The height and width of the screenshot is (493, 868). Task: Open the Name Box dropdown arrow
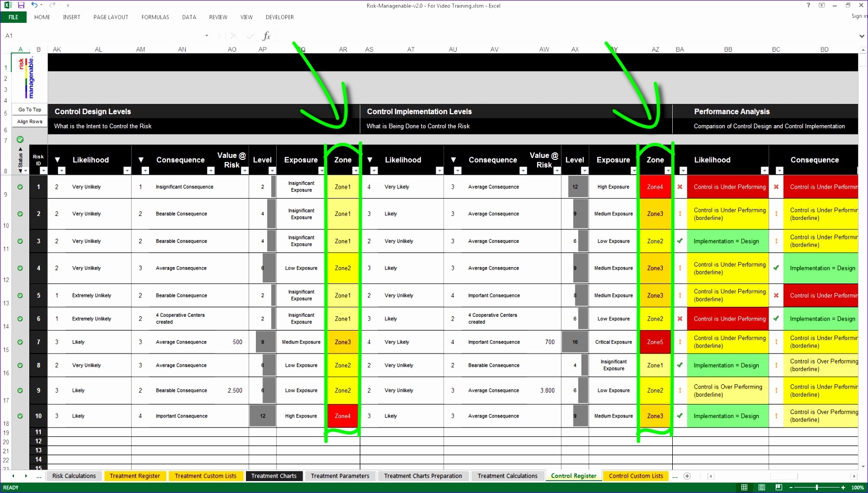click(206, 35)
